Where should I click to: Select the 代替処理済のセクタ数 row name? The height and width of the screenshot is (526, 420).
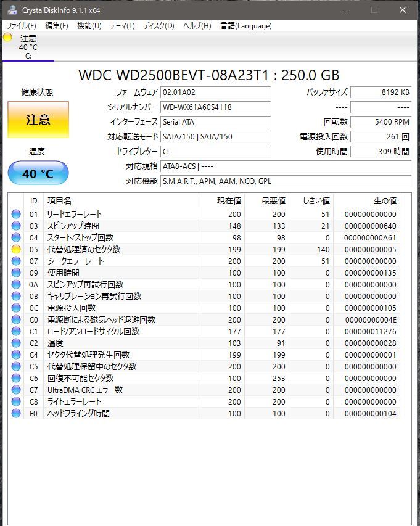(x=83, y=249)
